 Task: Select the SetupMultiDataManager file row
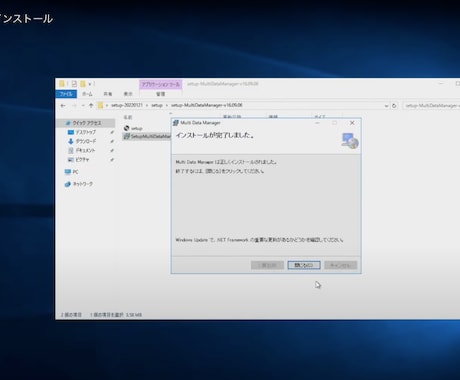click(x=147, y=136)
